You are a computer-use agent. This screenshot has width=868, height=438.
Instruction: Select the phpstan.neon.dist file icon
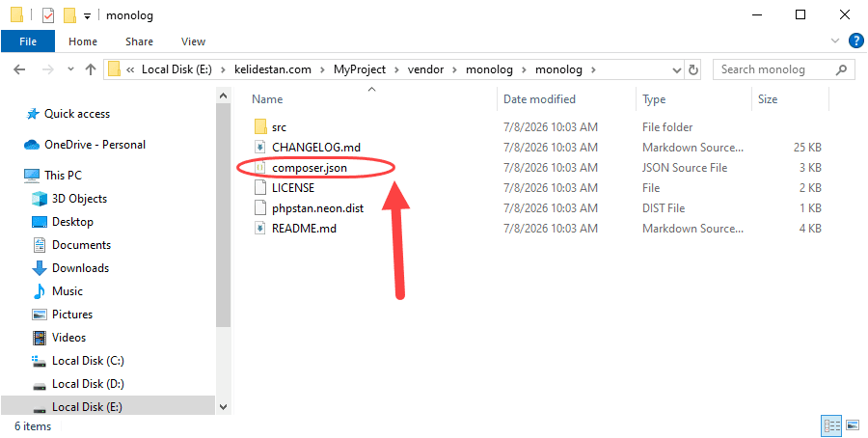260,208
